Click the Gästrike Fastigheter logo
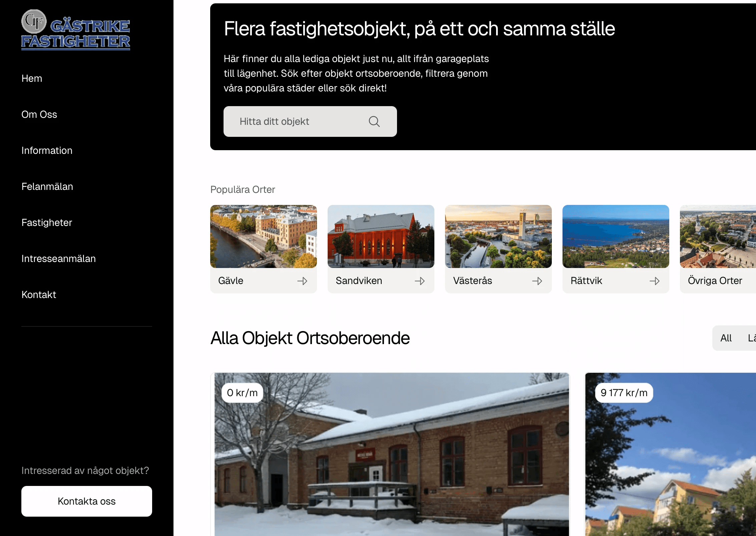This screenshot has width=756, height=536. coord(76,30)
